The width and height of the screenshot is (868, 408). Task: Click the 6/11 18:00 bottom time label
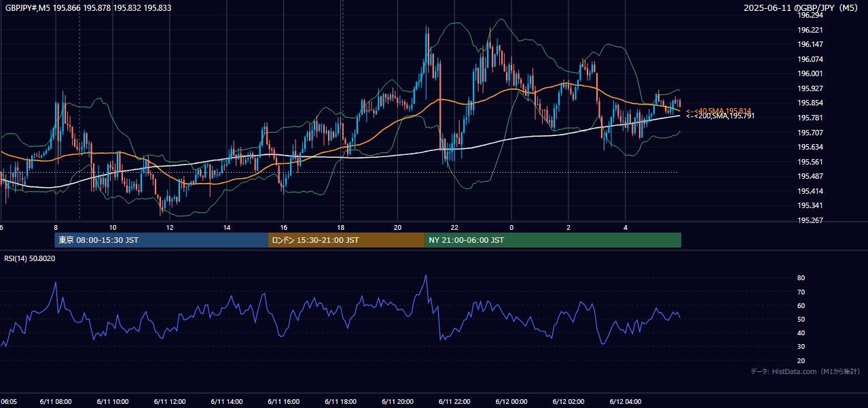[341, 401]
